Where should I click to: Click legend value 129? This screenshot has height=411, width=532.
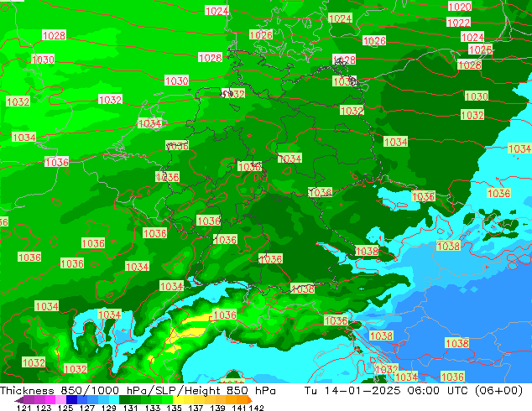pyautogui.click(x=109, y=408)
